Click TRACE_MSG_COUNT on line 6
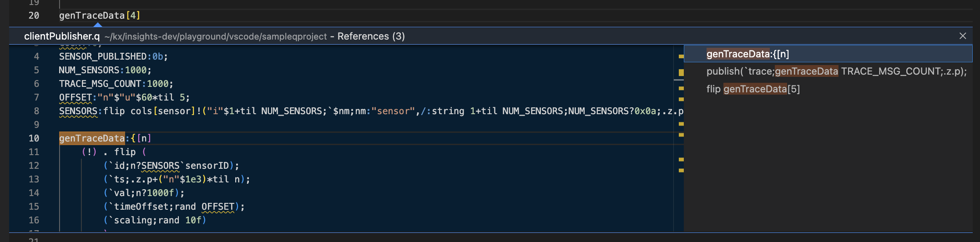 coord(100,84)
